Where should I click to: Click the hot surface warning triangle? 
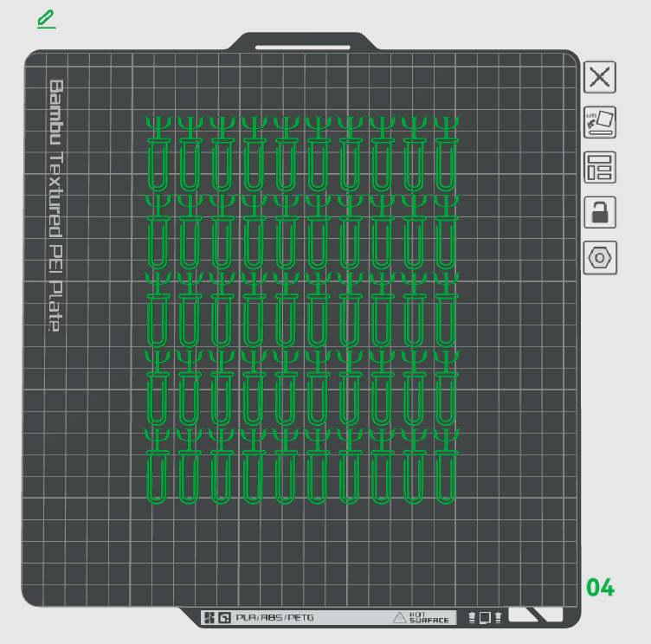pos(399,617)
